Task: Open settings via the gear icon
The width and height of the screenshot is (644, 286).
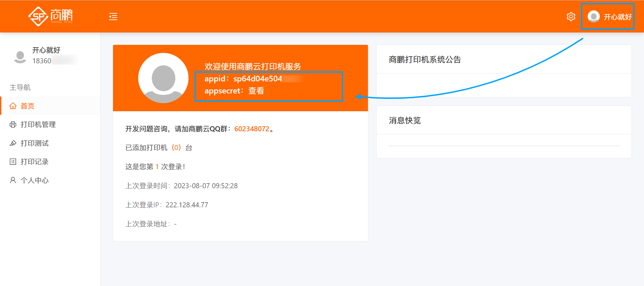Action: [571, 17]
